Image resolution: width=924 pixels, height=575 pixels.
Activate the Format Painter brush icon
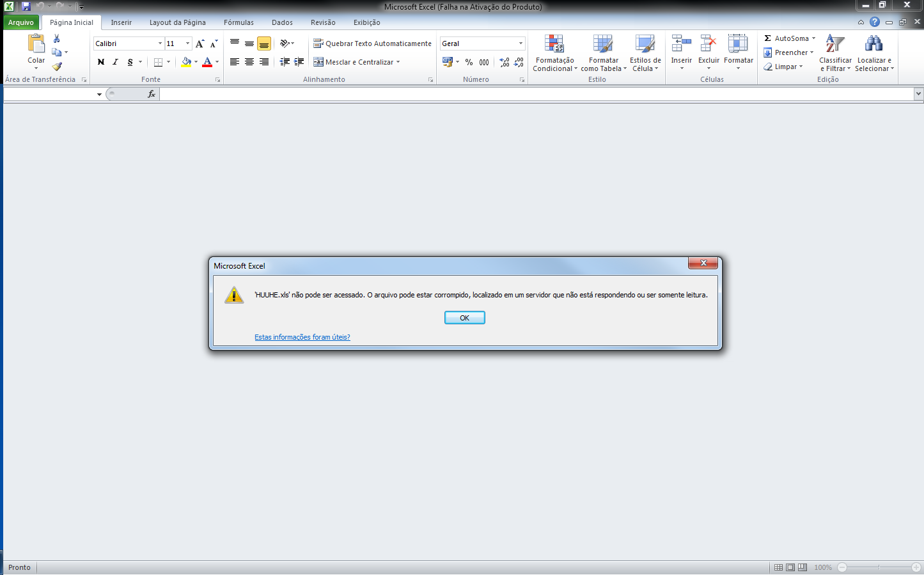[57, 66]
